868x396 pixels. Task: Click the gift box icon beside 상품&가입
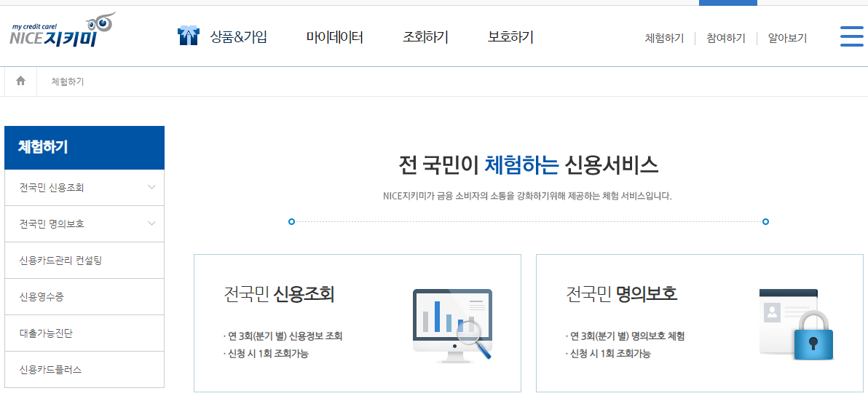point(188,36)
